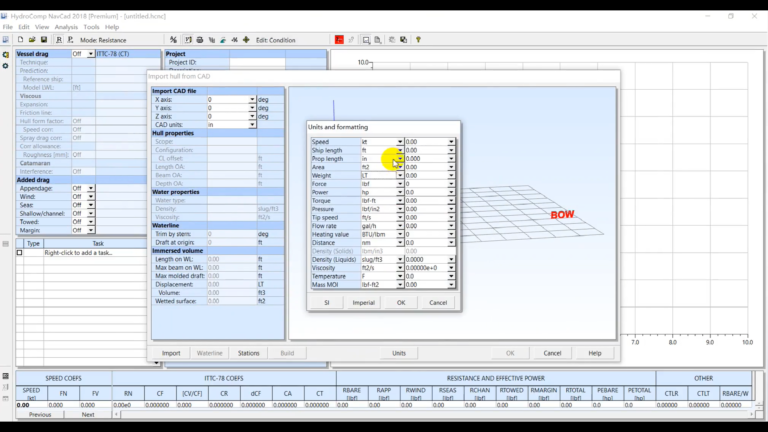
Task: Click the green plus cross icon
Action: 246,40
